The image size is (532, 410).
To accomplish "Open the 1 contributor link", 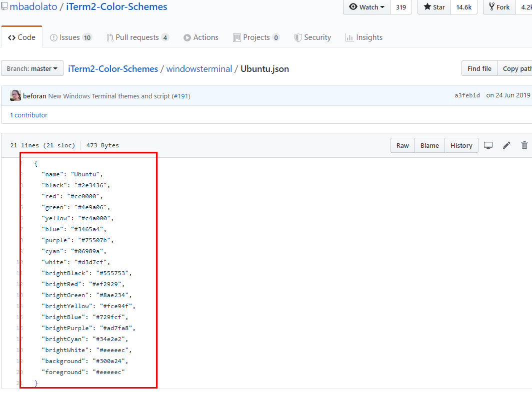I will tap(28, 115).
